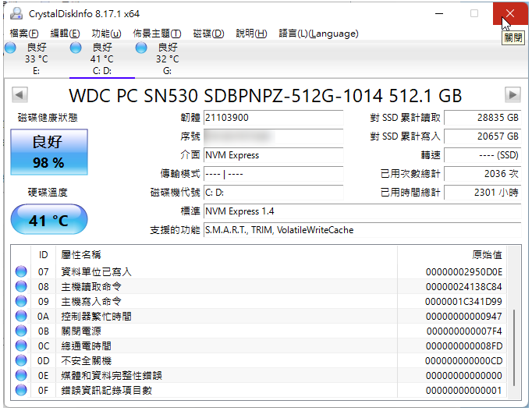Click the 良好 98 % health status button

tap(49, 152)
